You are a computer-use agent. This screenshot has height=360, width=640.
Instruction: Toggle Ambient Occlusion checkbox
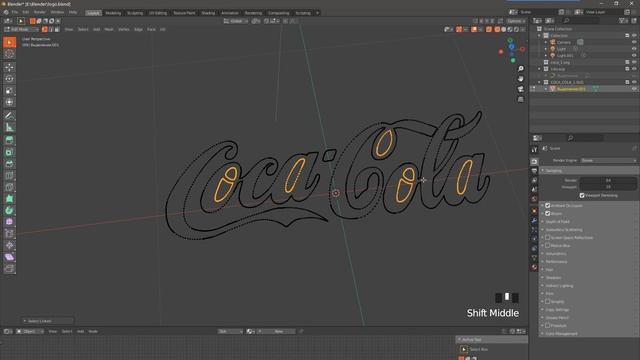pos(548,206)
